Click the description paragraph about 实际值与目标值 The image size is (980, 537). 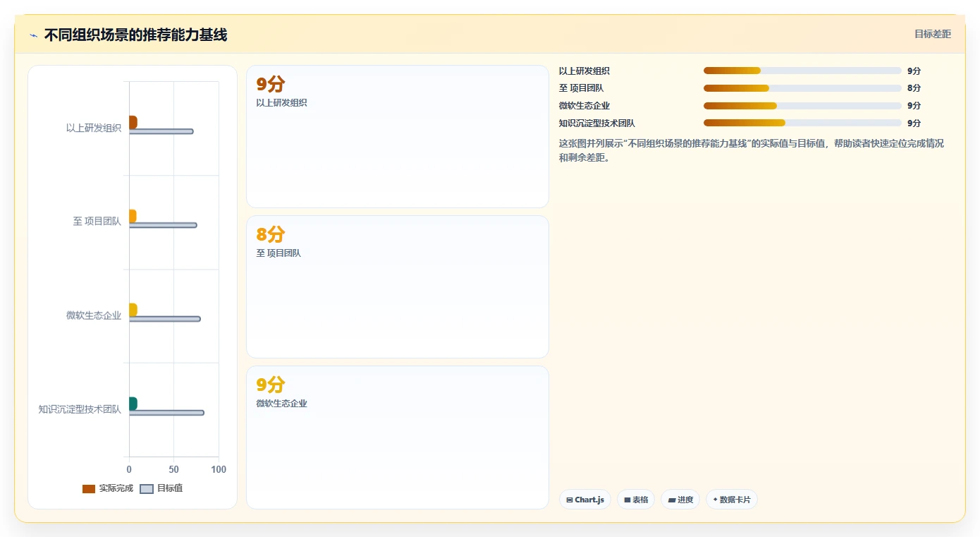pyautogui.click(x=752, y=150)
